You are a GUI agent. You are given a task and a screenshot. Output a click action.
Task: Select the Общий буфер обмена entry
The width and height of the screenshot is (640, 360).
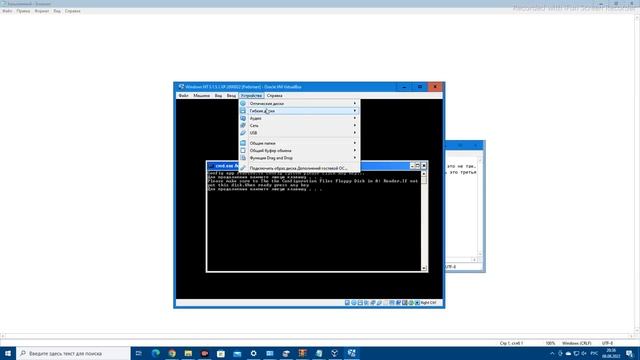coord(299,151)
